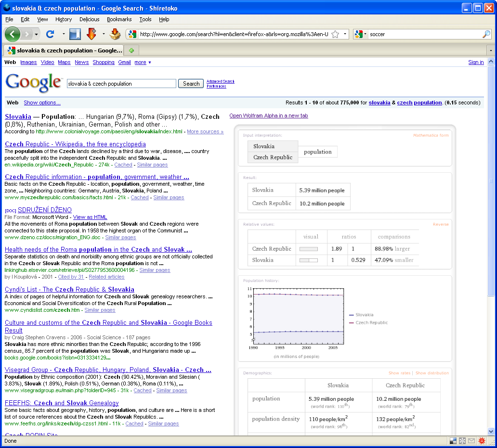Click the 'Show options...' link

(x=42, y=102)
